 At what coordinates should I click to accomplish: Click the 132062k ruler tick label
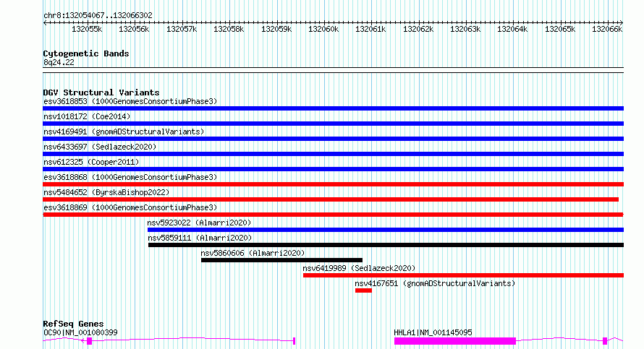(418, 29)
